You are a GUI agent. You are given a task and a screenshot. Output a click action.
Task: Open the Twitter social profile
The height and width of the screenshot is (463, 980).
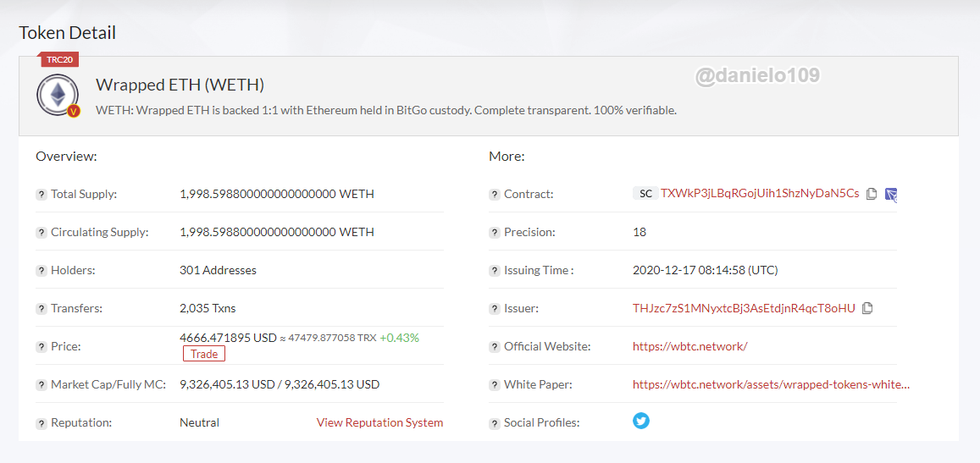(x=641, y=421)
